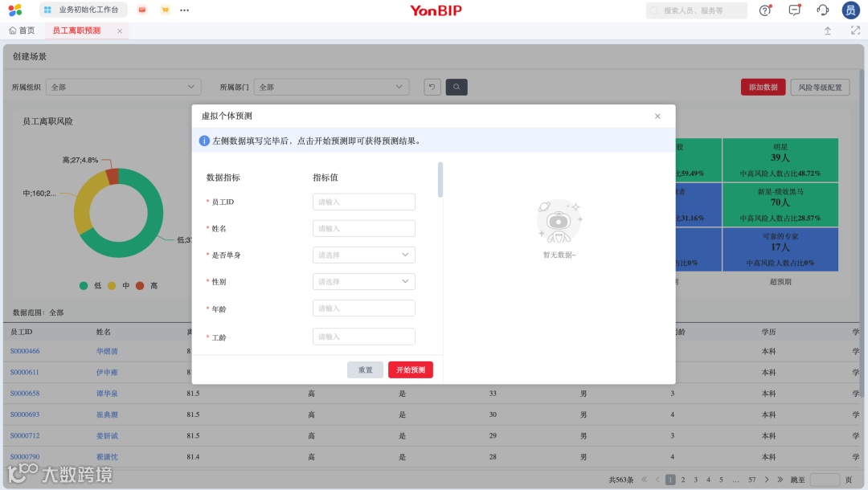This screenshot has height=490, width=868.
Task: Click the red 开始预测 button
Action: pyautogui.click(x=411, y=370)
